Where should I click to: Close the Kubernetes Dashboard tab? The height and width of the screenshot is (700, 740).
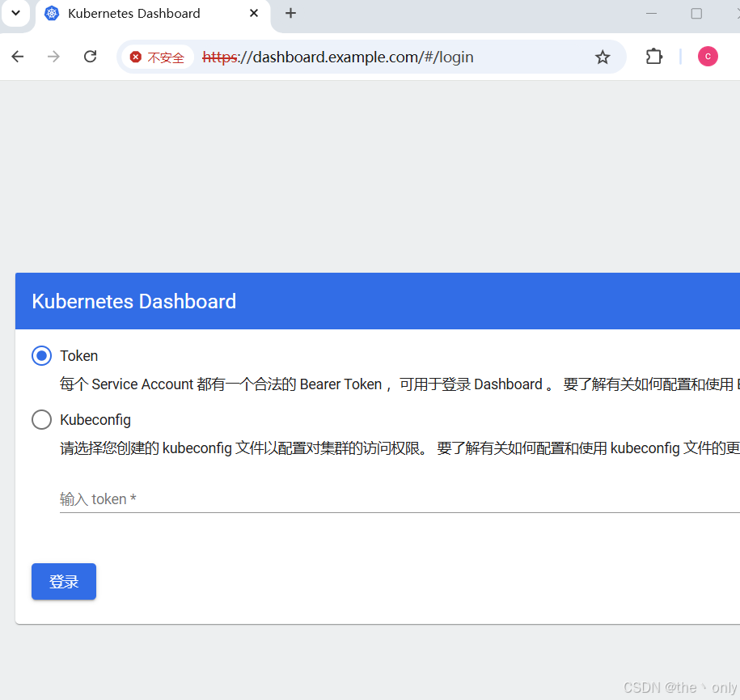click(x=254, y=13)
